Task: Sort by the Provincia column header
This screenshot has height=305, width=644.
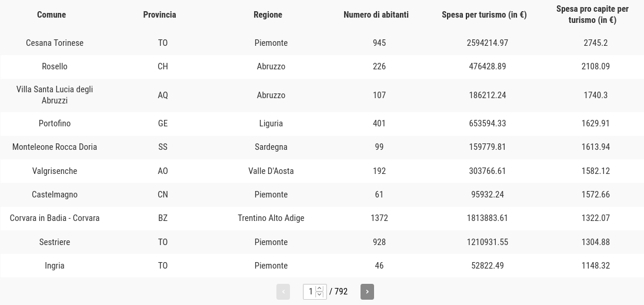Action: pos(159,15)
